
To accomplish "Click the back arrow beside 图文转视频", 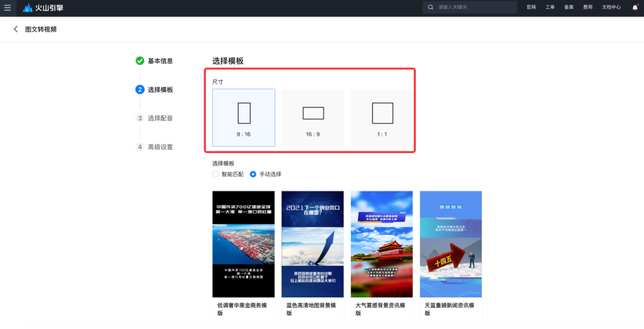I will (x=16, y=29).
